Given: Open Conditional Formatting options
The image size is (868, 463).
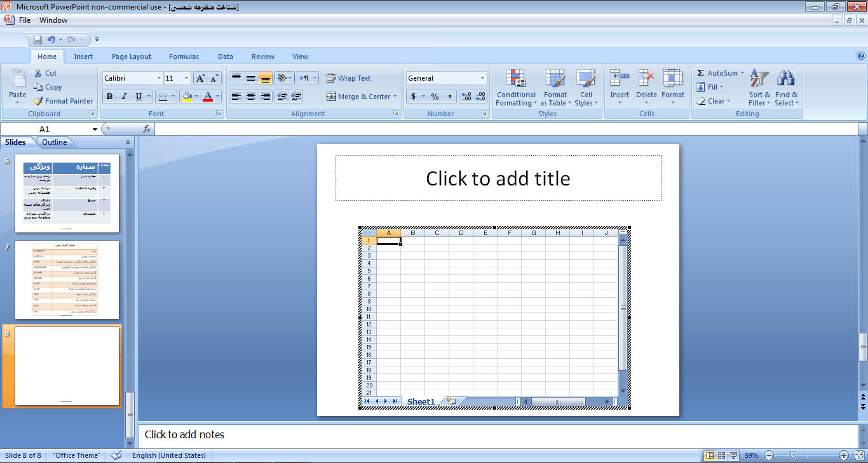Looking at the screenshot, I should click(x=516, y=87).
